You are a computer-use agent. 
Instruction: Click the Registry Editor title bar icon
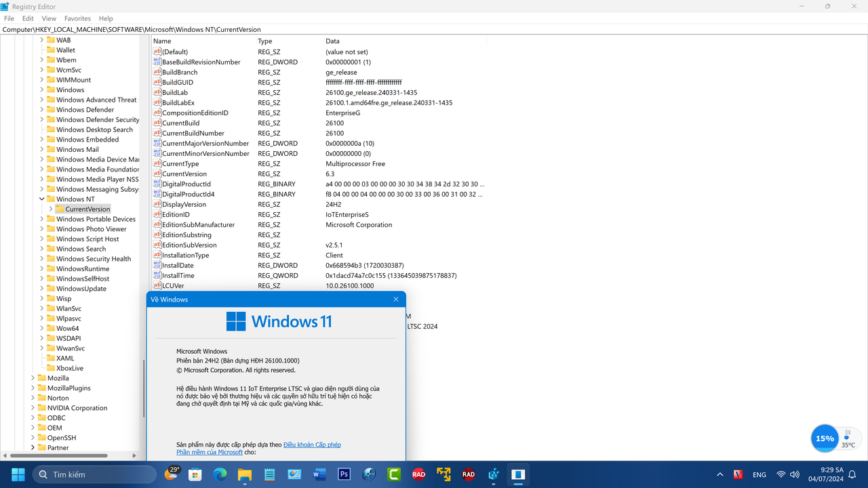click(x=5, y=6)
